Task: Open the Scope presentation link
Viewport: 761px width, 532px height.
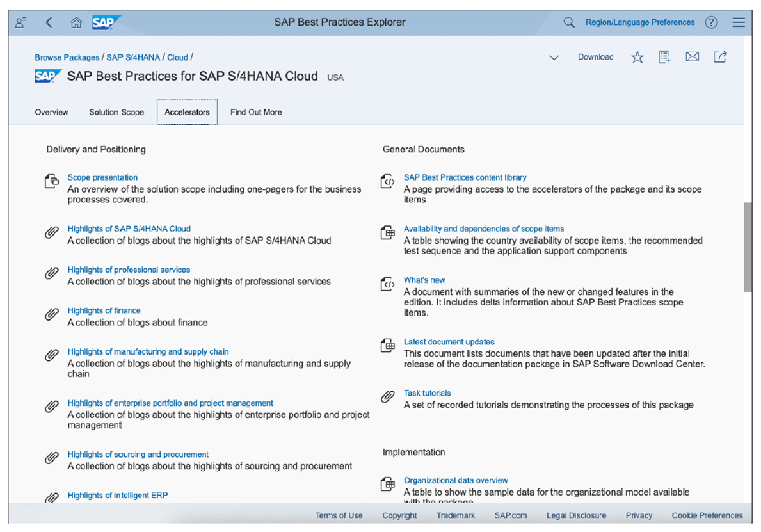Action: click(x=102, y=177)
